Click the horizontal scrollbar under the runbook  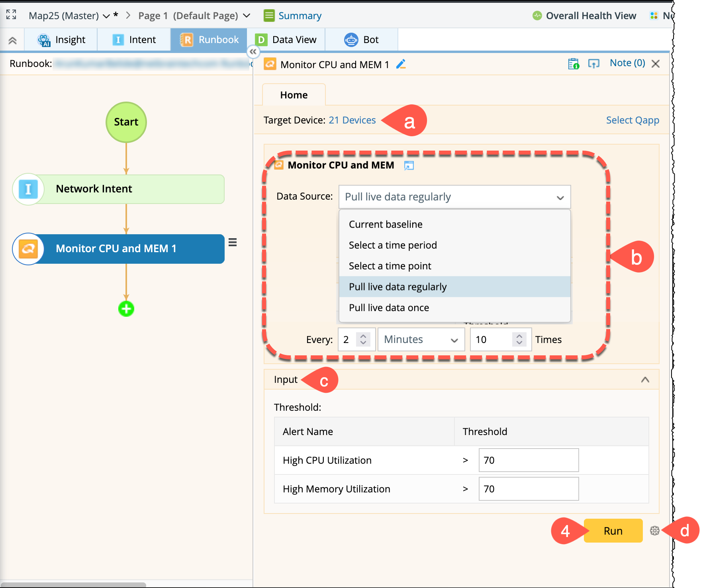click(x=74, y=584)
